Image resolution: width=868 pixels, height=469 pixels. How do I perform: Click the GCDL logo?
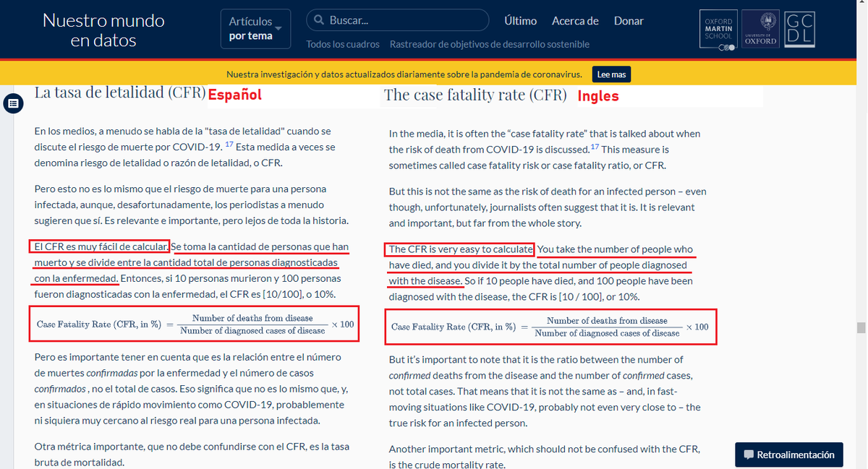click(799, 29)
